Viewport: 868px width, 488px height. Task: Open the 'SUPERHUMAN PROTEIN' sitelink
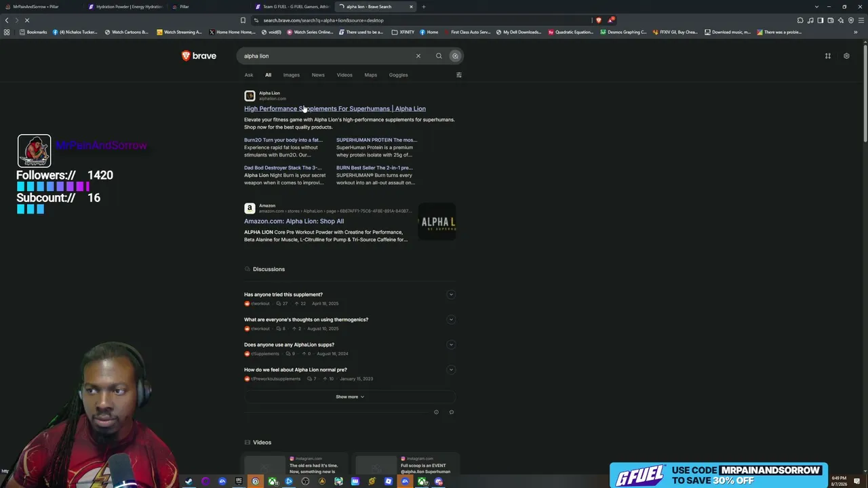coord(376,140)
